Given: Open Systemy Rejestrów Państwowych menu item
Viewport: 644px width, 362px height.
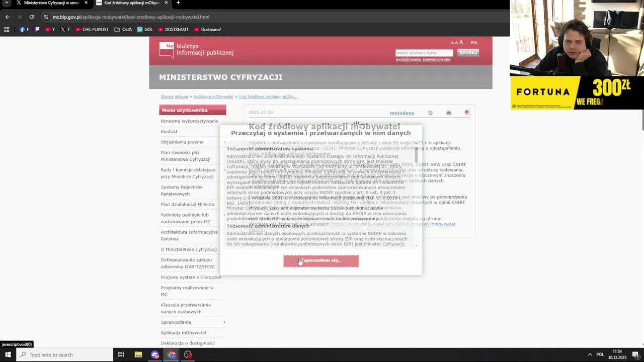Looking at the screenshot, I should coord(181,191).
